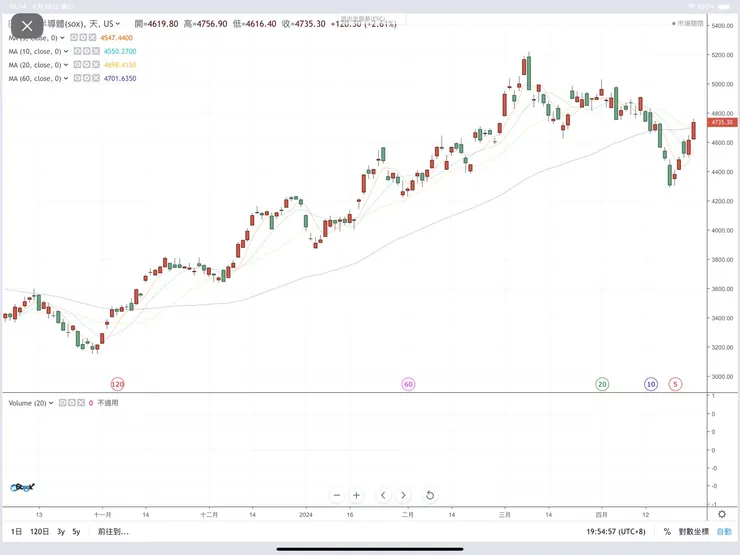This screenshot has height=555, width=740.
Task: Zoom in the chart with the plus button
Action: click(356, 495)
